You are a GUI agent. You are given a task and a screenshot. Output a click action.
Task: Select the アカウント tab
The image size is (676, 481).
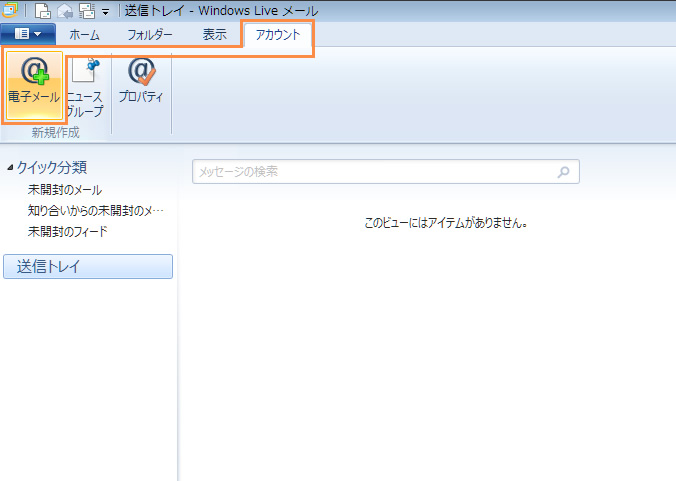[x=277, y=34]
